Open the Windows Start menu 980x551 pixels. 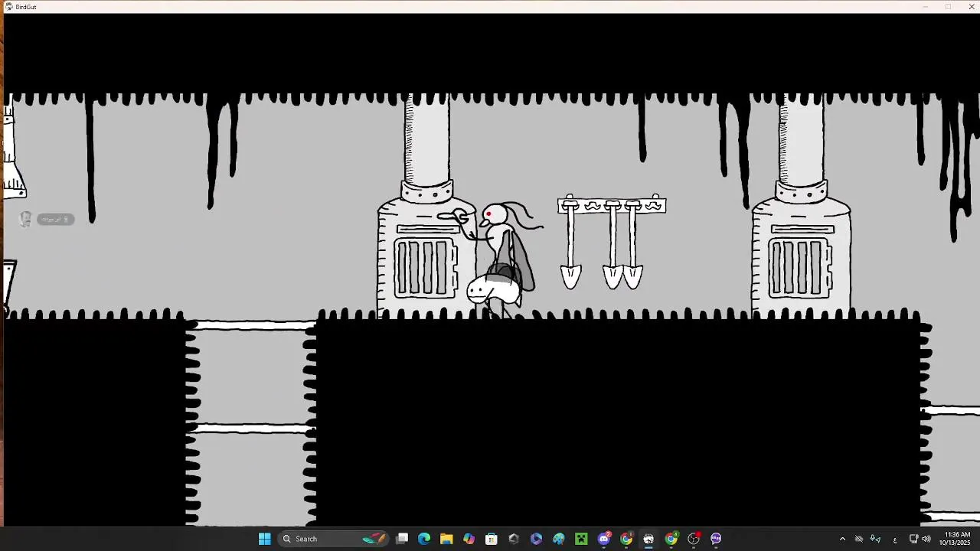(264, 539)
